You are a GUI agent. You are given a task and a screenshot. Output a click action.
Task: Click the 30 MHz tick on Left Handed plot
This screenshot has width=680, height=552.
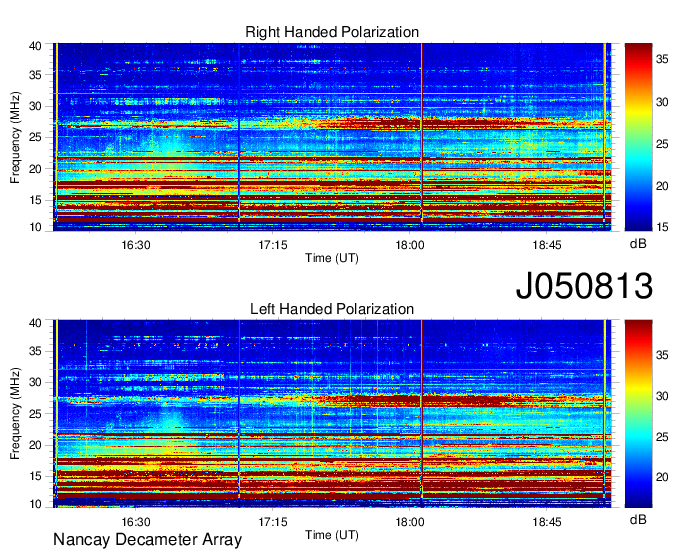35,382
